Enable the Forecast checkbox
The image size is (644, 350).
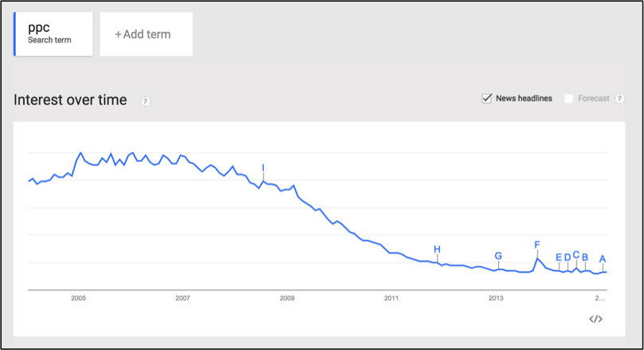pyautogui.click(x=569, y=99)
